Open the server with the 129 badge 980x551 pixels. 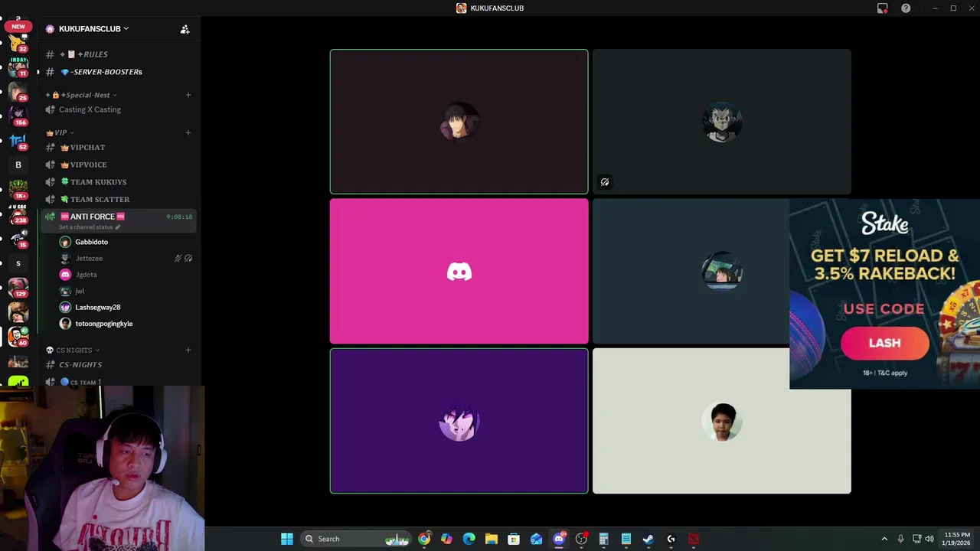[x=18, y=288]
